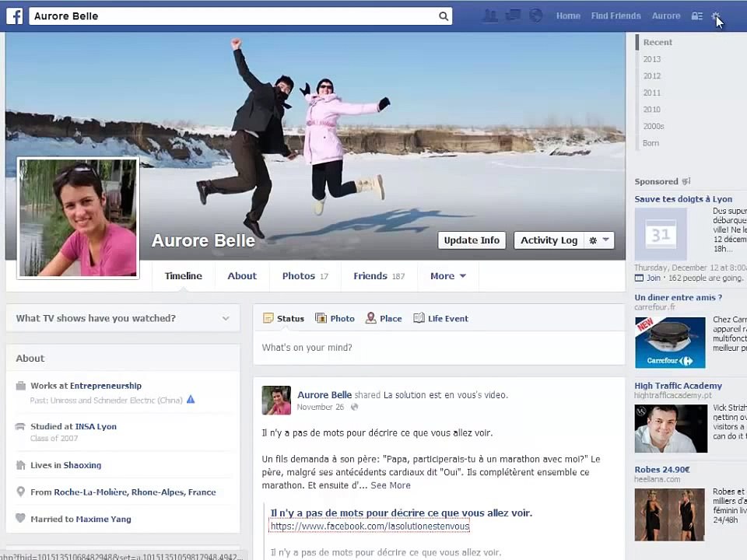The image size is (747, 560).
Task: Open the notifications globe icon
Action: 536,16
